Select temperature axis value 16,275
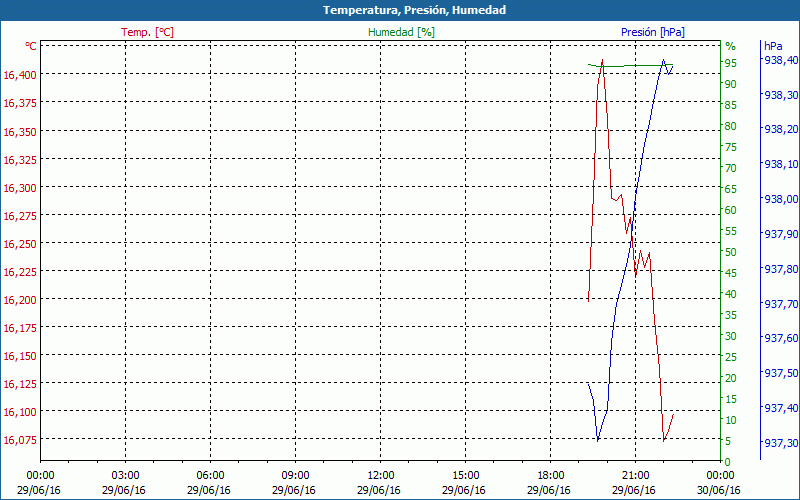The width and height of the screenshot is (800, 500). pyautogui.click(x=20, y=216)
